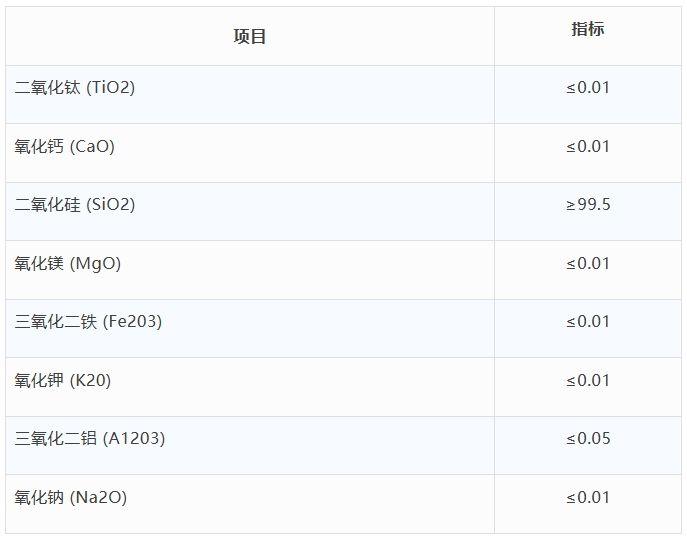This screenshot has height=539, width=687.
Task: Select the 三氧化二铁 (Fe203) cell
Action: (250, 329)
